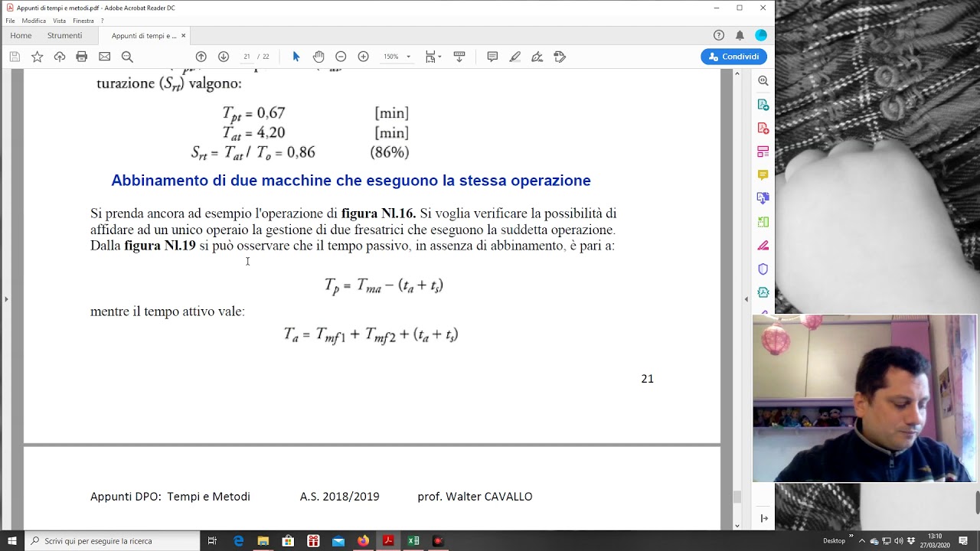The image size is (980, 551).
Task: Open the find text magnifier tool
Action: [127, 57]
